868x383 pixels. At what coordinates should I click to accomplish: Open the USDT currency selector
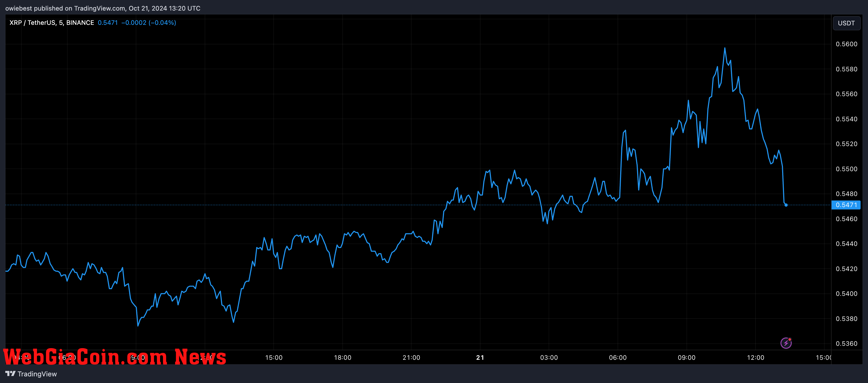point(846,23)
